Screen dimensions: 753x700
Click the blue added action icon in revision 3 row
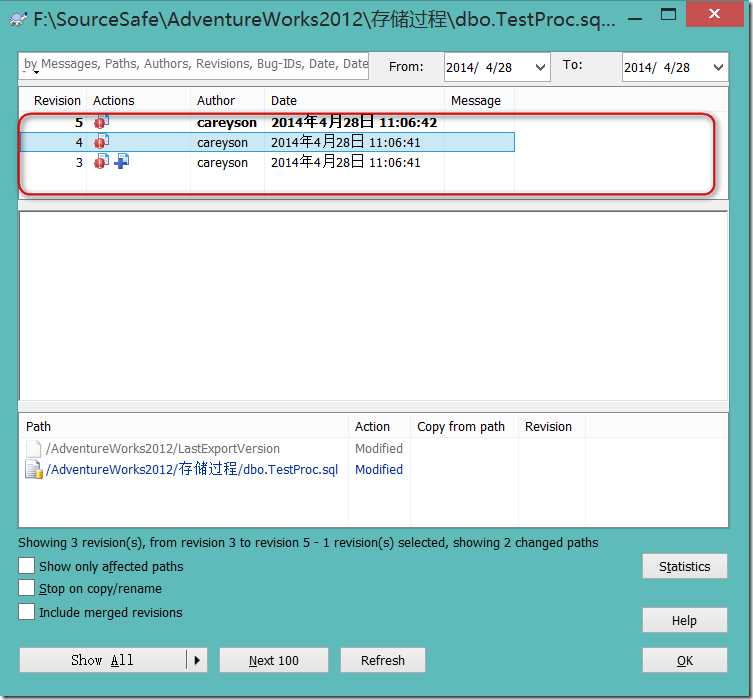point(121,162)
